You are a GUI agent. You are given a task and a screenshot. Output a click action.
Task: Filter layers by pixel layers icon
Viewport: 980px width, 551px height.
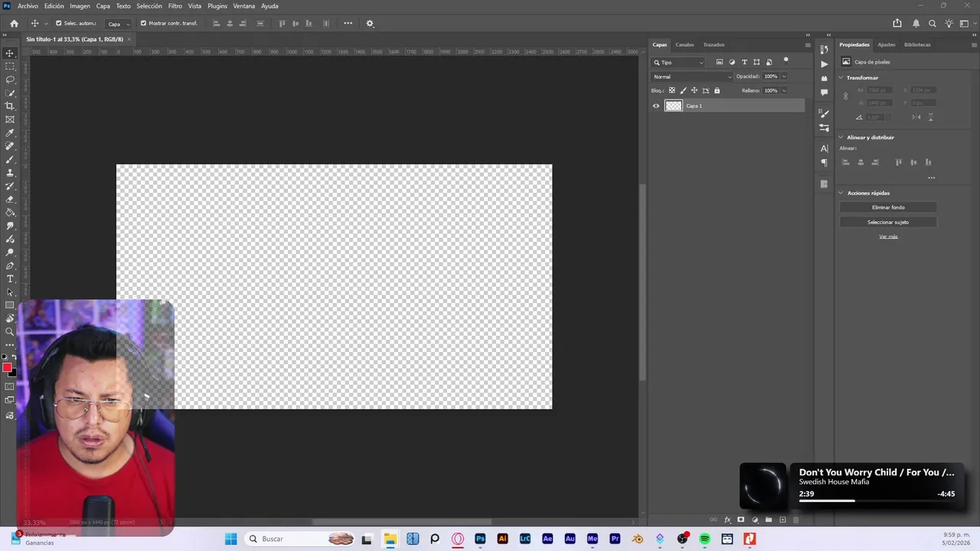point(719,62)
